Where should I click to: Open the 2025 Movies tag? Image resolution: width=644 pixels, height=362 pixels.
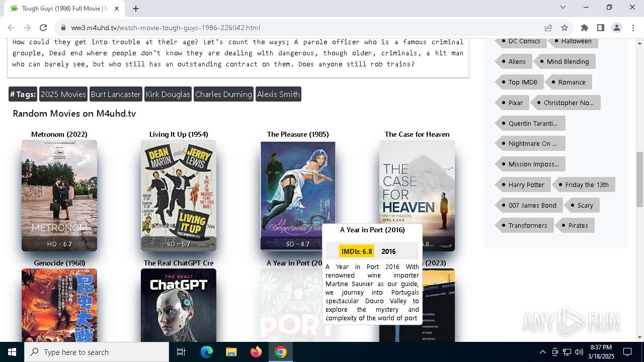(63, 94)
